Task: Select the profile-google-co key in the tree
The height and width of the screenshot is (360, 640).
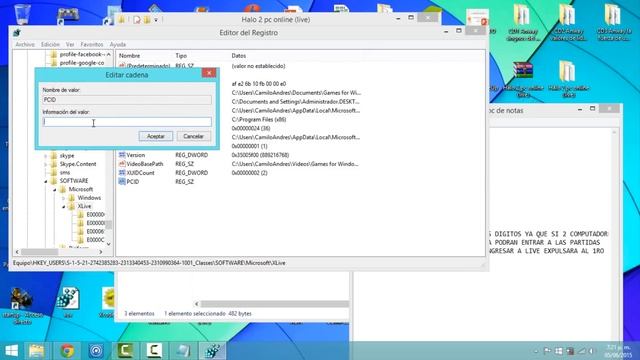Action: tap(82, 63)
